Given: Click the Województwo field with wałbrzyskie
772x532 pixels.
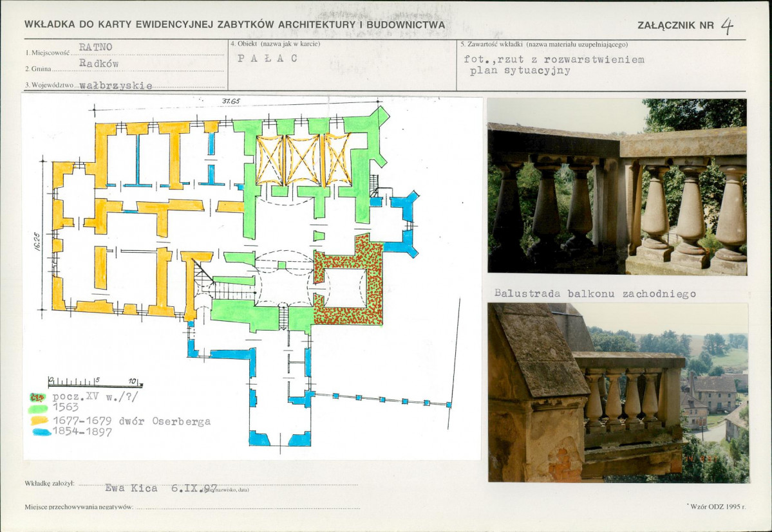Looking at the screenshot, I should 116,86.
